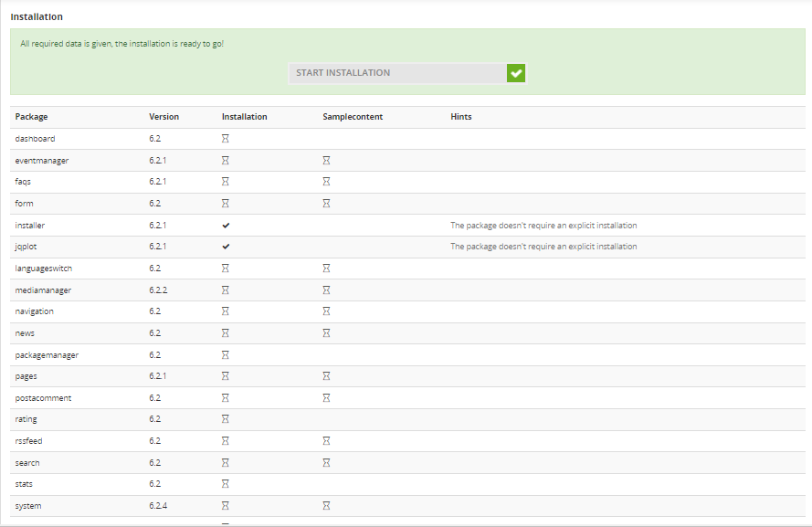Click the installer package installed checkmark
This screenshot has height=527, width=812.
tap(226, 226)
